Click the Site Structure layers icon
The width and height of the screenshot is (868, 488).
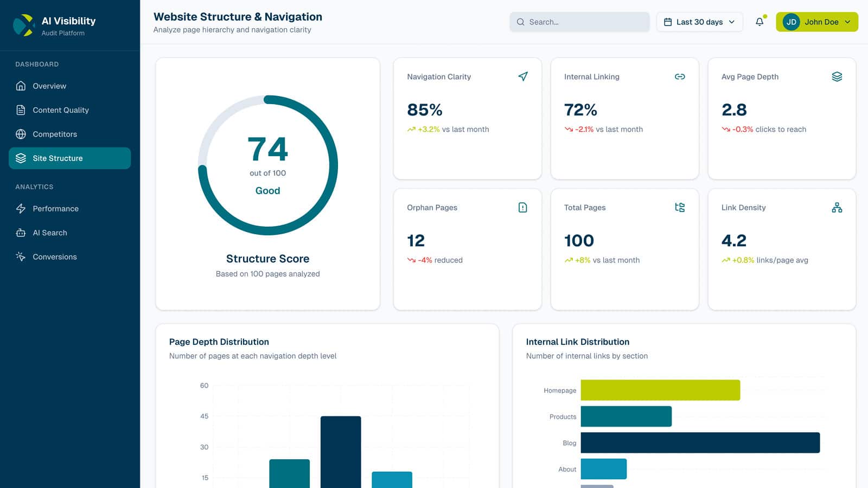20,158
